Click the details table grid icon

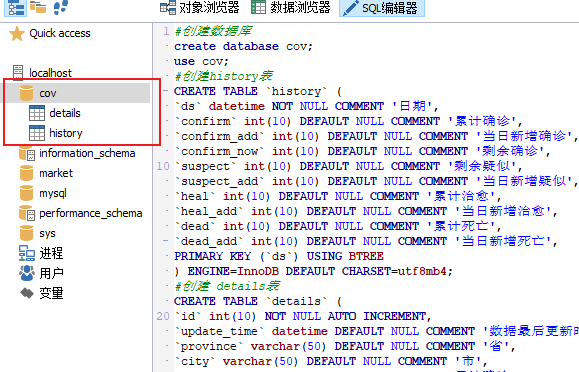[x=37, y=113]
